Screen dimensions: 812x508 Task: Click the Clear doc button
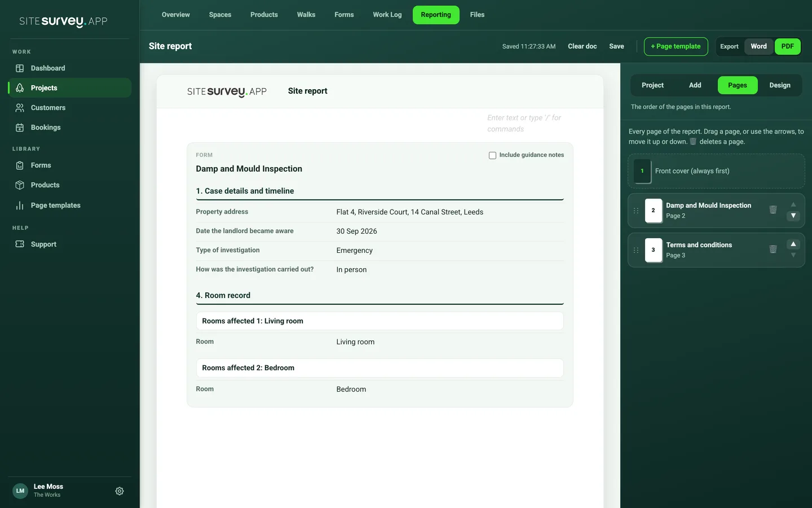click(582, 46)
